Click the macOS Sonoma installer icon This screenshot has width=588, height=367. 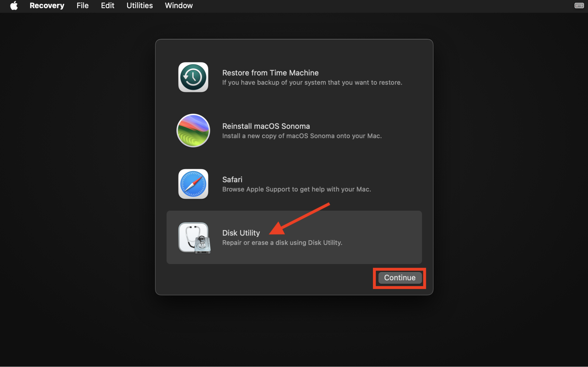(x=193, y=130)
